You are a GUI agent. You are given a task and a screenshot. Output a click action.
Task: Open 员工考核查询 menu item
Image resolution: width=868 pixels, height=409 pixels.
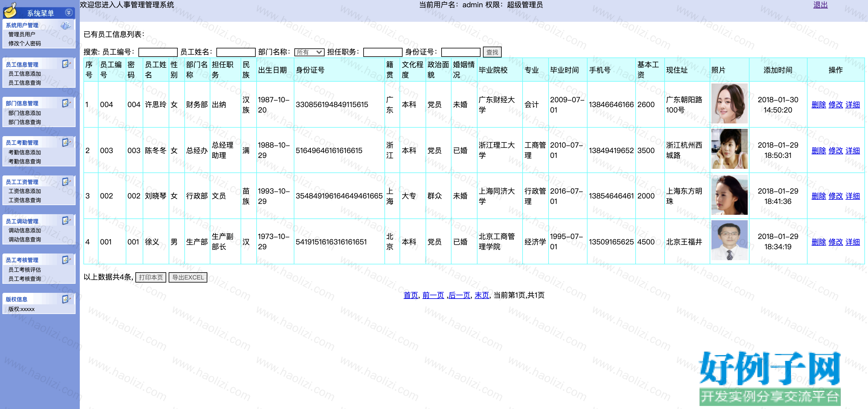24,279
